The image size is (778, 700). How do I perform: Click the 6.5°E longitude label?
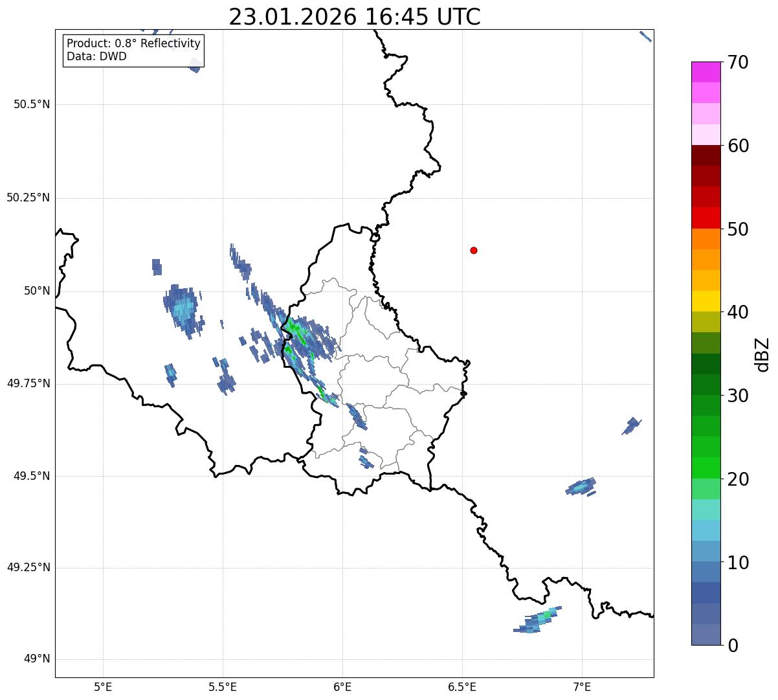point(462,686)
